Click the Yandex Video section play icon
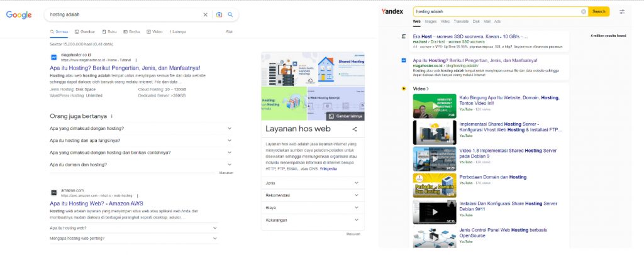 404,89
